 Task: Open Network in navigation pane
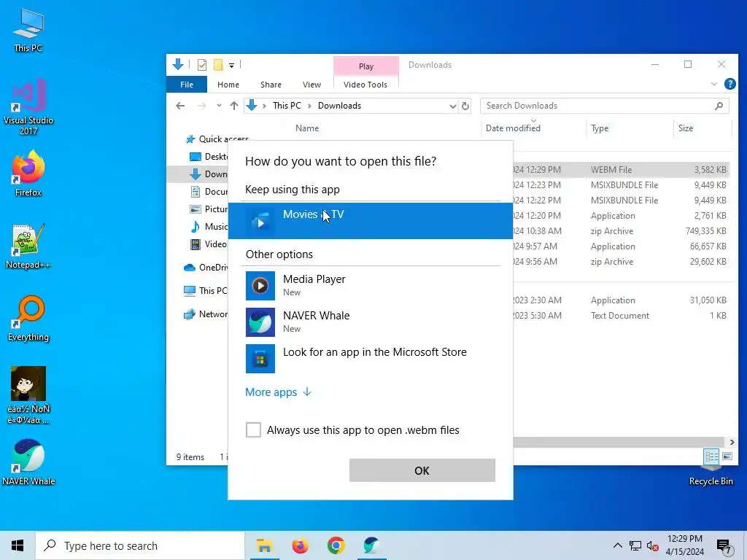pyautogui.click(x=206, y=314)
